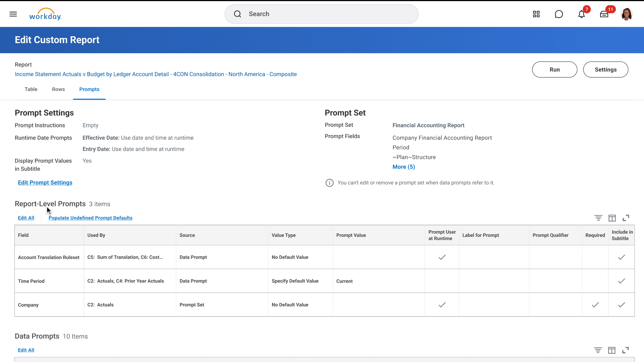The width and height of the screenshot is (644, 362).
Task: Open notifications bell with 7 alerts
Action: [581, 14]
